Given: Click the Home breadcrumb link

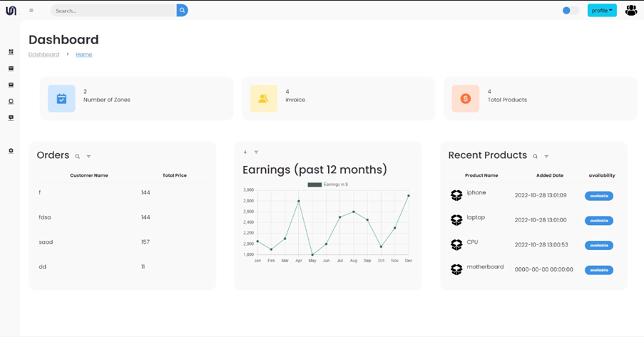Looking at the screenshot, I should [83, 55].
